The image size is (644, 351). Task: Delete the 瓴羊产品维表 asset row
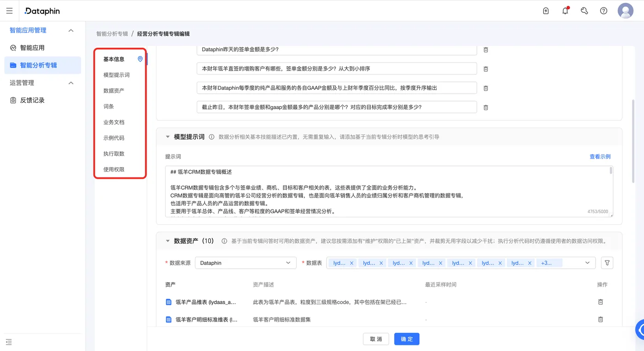(600, 302)
